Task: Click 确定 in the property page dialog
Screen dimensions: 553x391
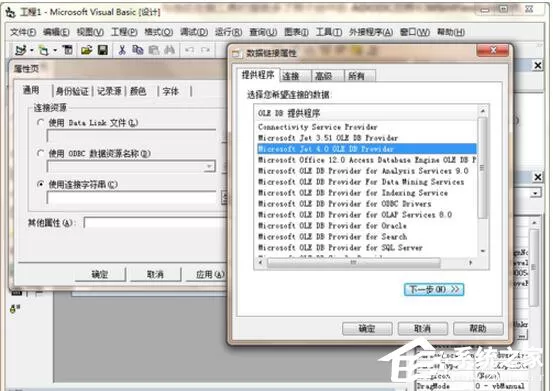Action: click(100, 274)
